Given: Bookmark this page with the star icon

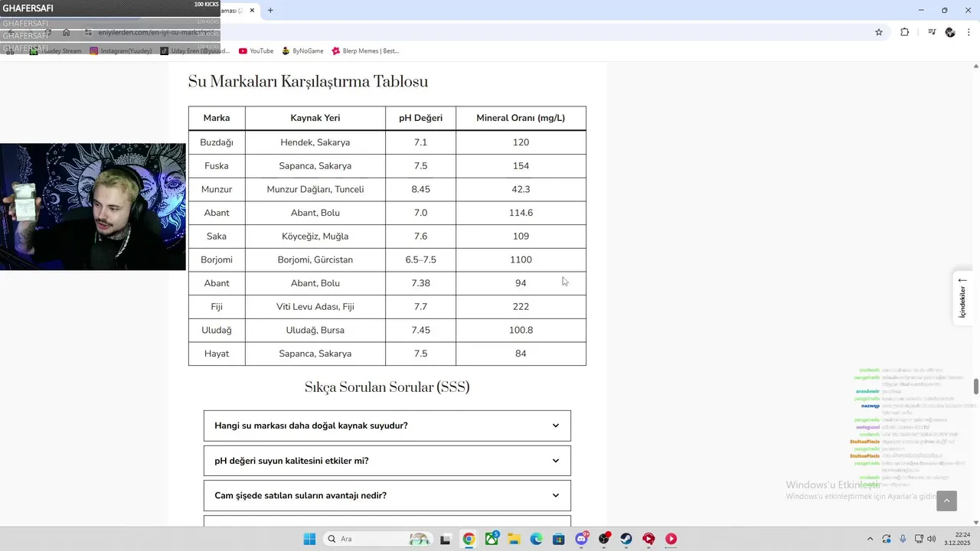Looking at the screenshot, I should (x=879, y=32).
